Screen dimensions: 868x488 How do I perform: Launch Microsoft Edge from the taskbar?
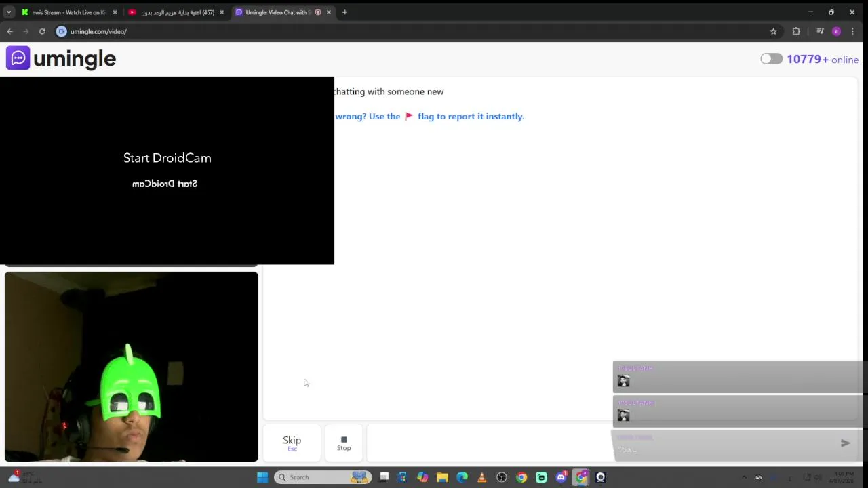tap(462, 477)
